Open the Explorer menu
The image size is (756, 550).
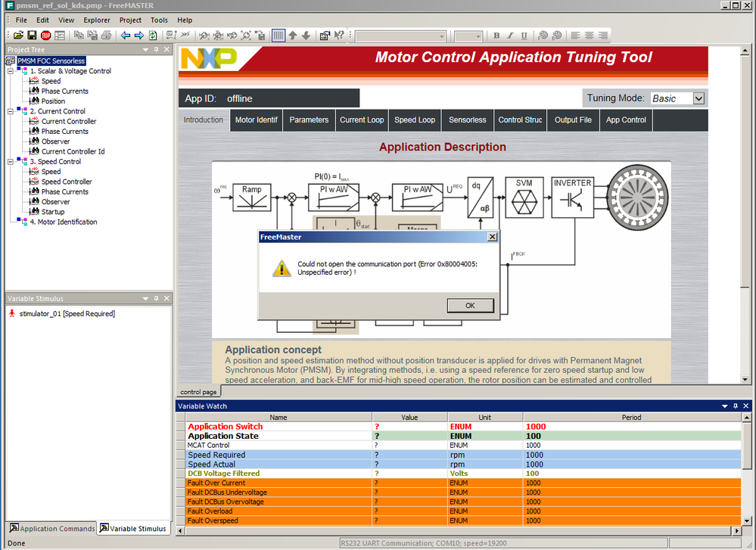96,20
